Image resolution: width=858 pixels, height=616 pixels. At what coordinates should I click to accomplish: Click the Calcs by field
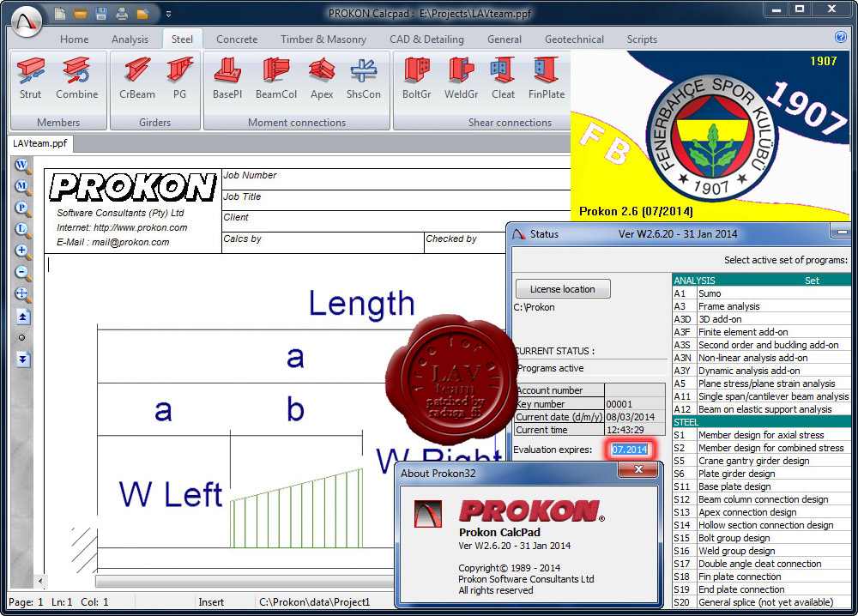pos(323,242)
